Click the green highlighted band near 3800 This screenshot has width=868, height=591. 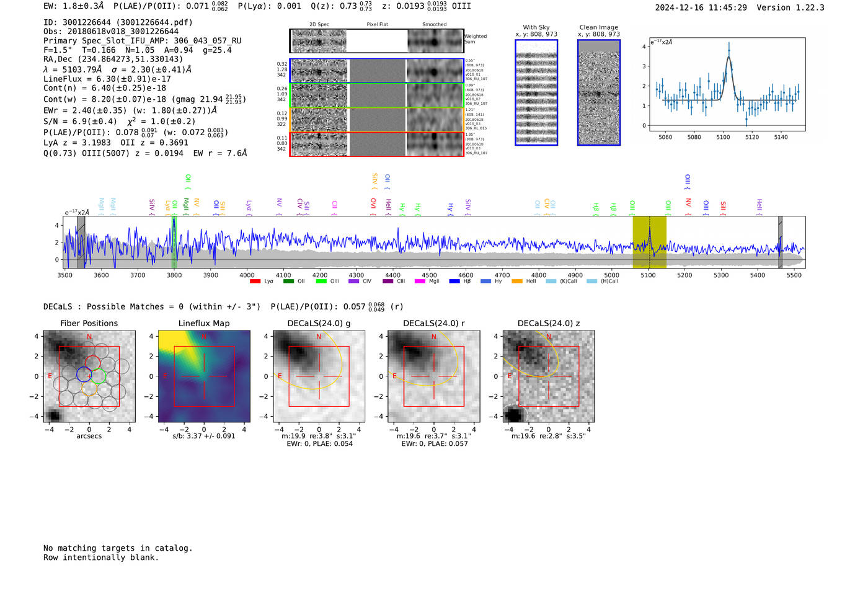point(174,242)
